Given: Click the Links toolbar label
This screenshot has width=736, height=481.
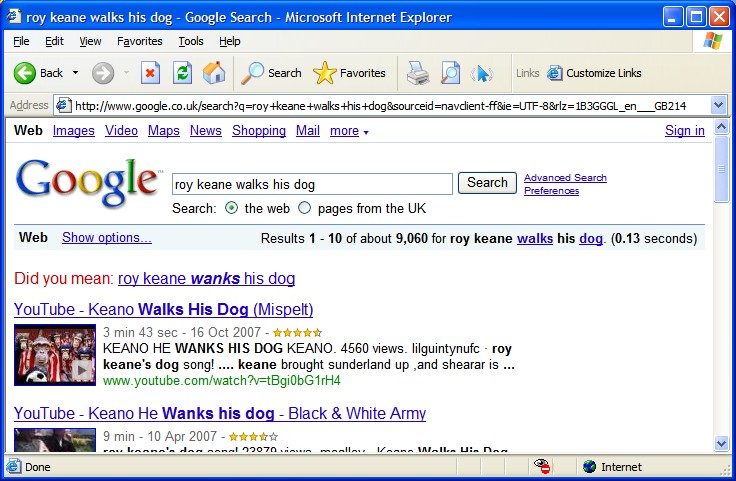Looking at the screenshot, I should 528,73.
